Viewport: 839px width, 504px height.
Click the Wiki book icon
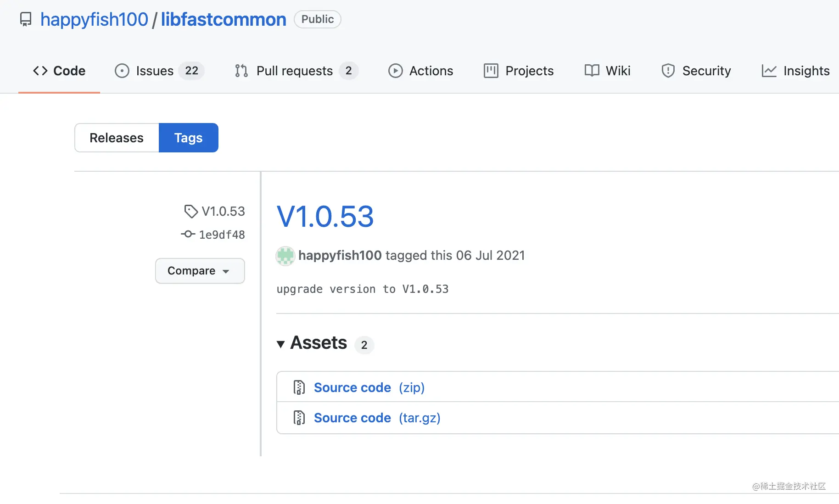click(x=592, y=71)
